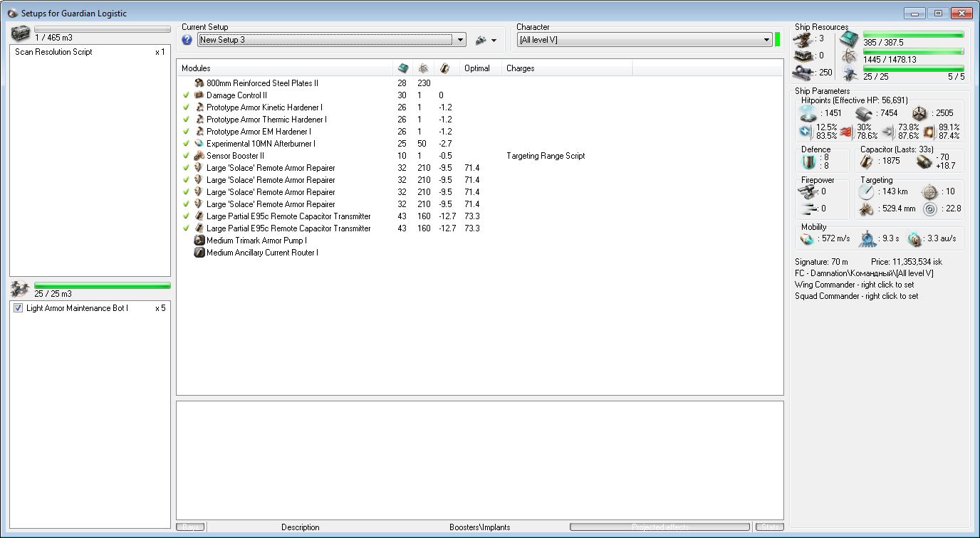Click the Powergrid icon beside 1445 / 1478.13
The image size is (980, 538).
pos(849,56)
